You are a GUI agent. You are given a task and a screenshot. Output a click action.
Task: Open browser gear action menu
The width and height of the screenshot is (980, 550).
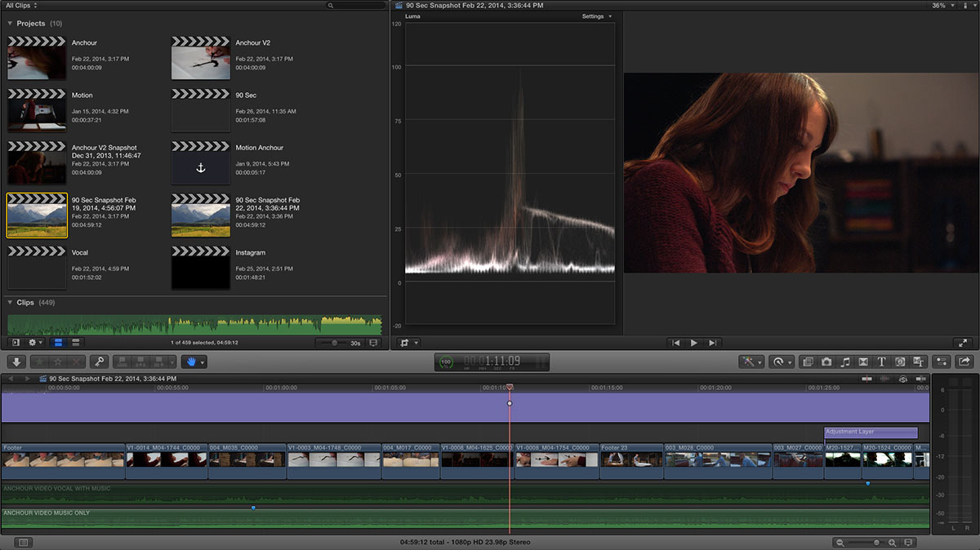tap(35, 343)
